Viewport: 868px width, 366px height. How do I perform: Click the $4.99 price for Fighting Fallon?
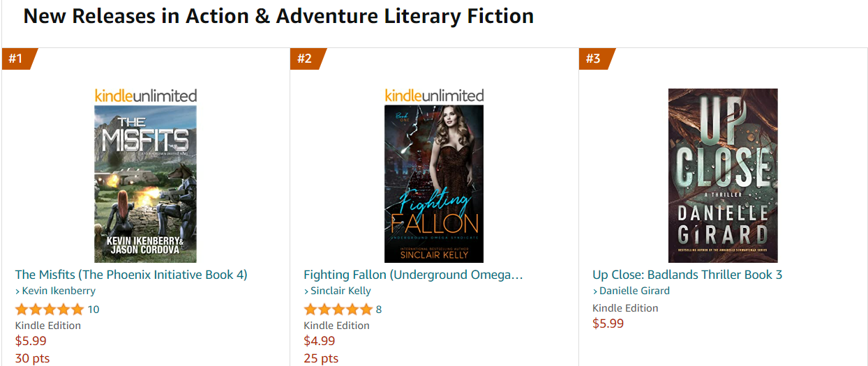pyautogui.click(x=320, y=341)
